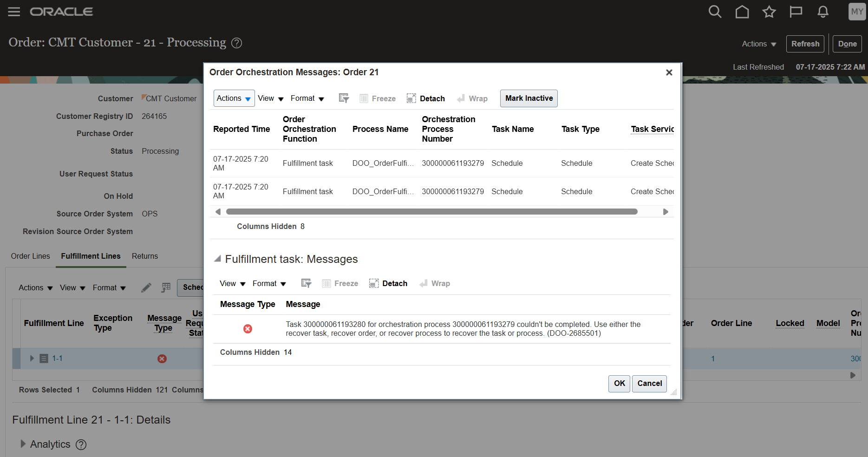
Task: Click the Mark Inactive button
Action: [529, 98]
